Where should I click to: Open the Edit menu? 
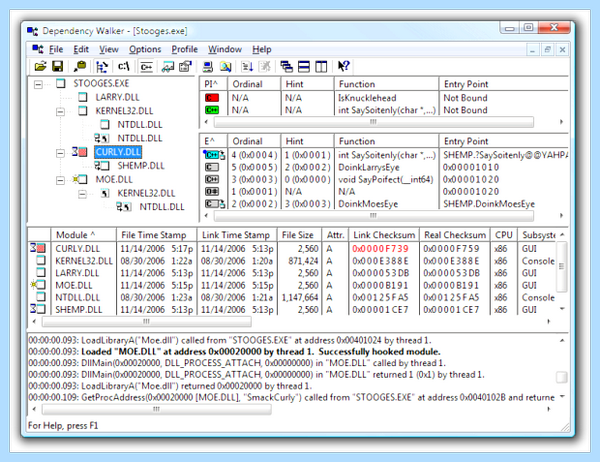click(81, 49)
